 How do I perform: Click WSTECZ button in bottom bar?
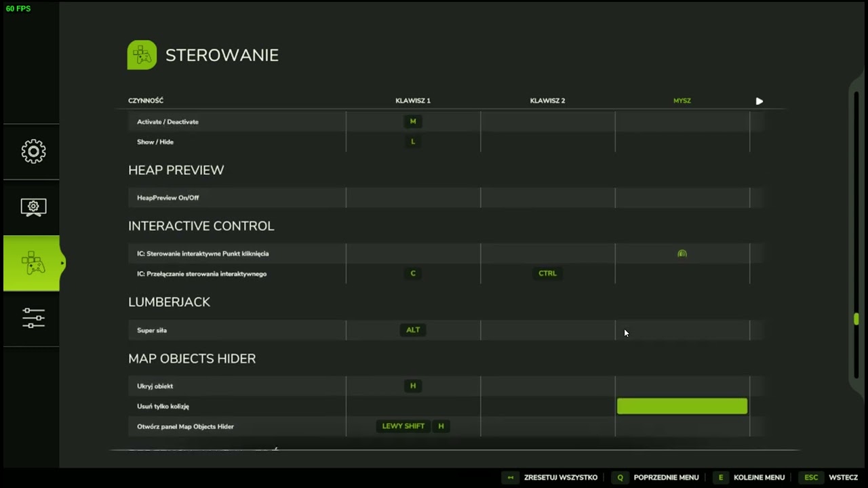pos(843,478)
